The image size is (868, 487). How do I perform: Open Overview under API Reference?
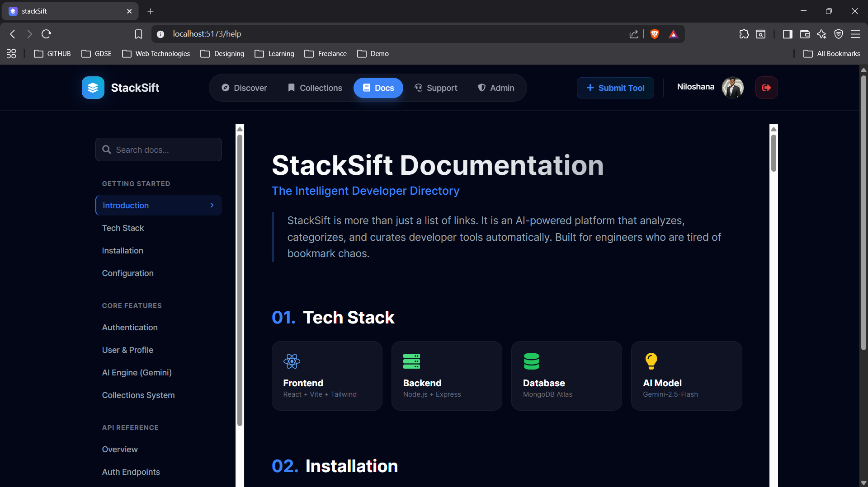pos(120,450)
